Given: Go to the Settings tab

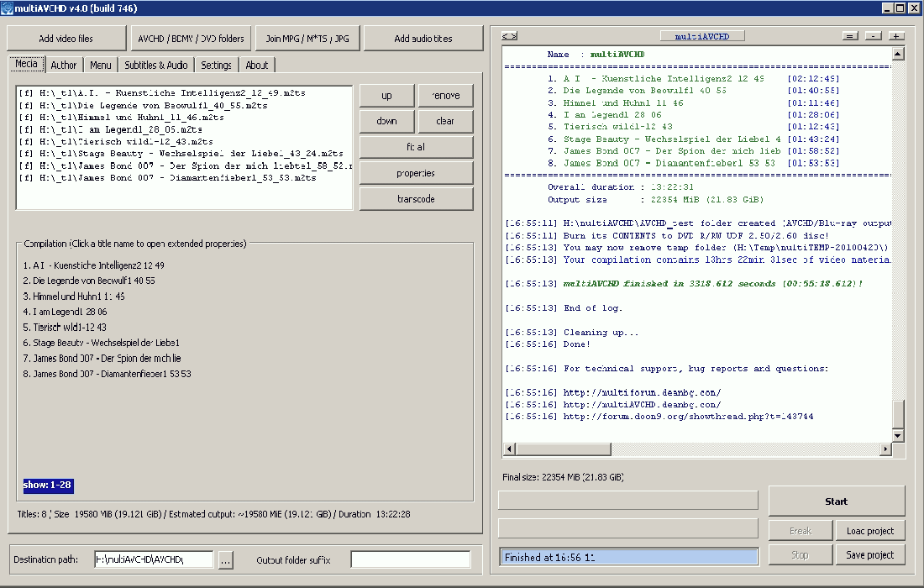Looking at the screenshot, I should [x=216, y=65].
